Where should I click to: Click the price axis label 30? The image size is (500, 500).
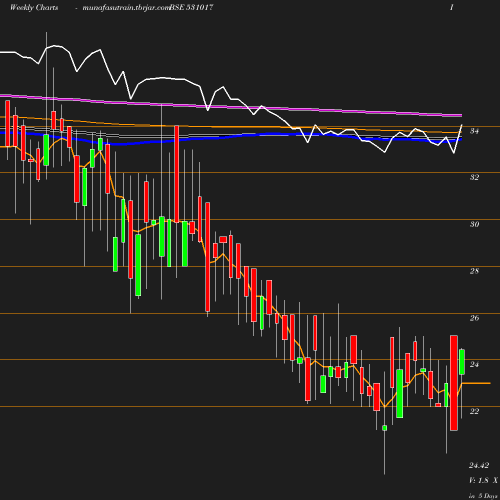click(474, 224)
